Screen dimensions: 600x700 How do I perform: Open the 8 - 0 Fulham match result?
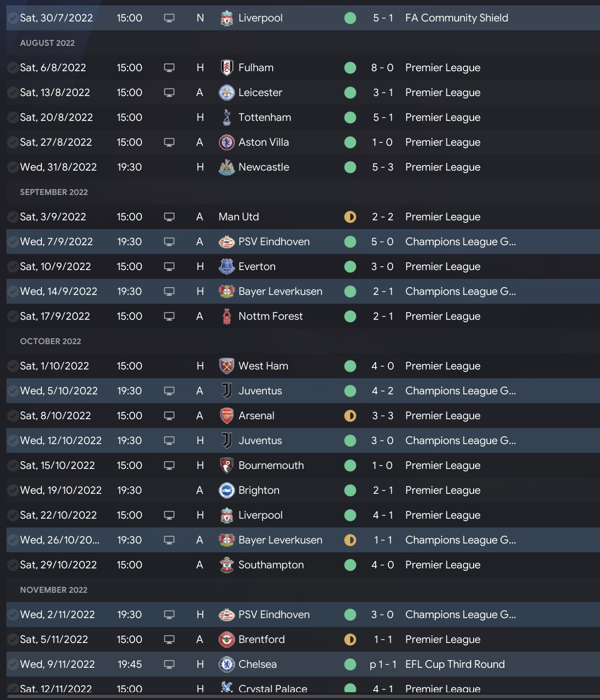click(382, 68)
